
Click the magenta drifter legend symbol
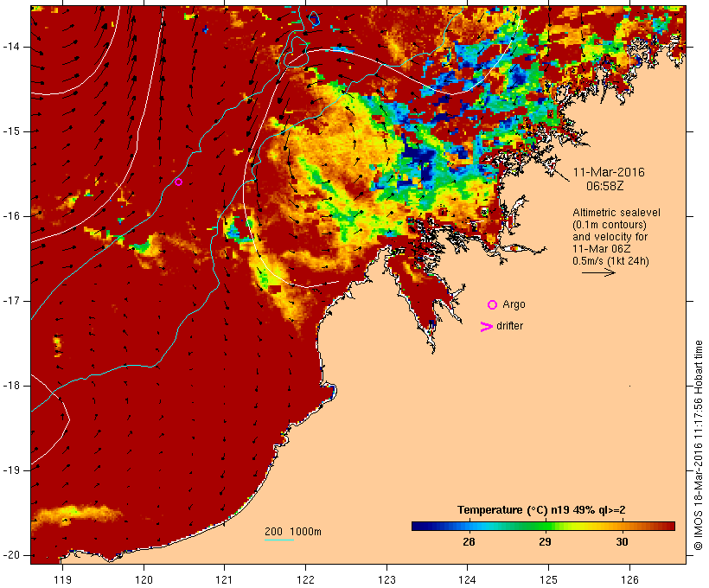point(486,327)
